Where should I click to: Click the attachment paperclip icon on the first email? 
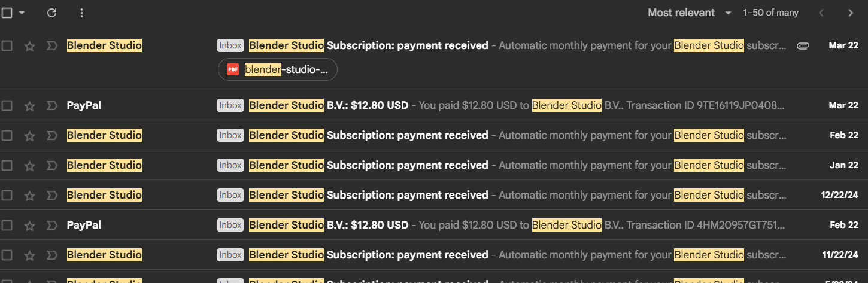[803, 46]
